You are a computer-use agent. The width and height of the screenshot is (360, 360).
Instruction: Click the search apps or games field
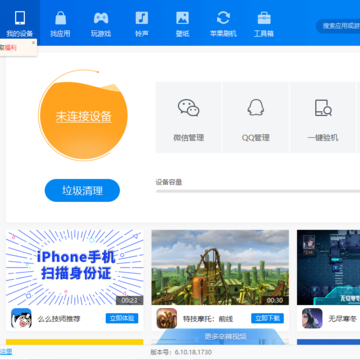pyautogui.click(x=338, y=26)
